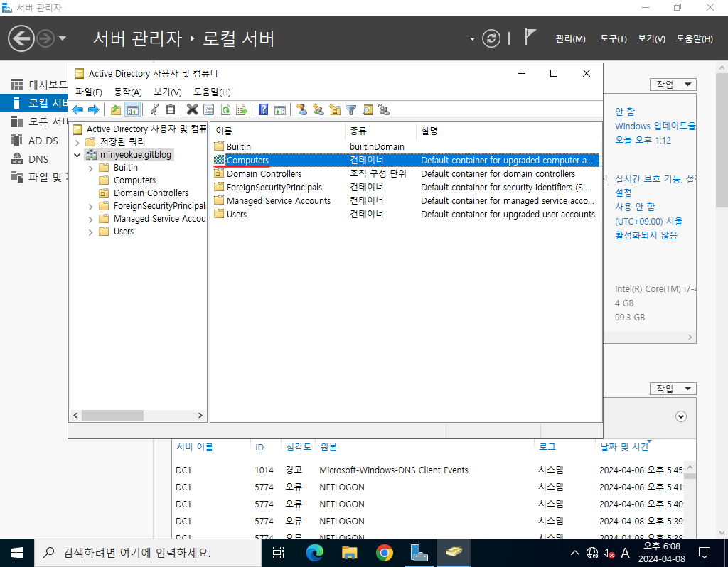Open the 도구(T) menu in Server Manager
The height and width of the screenshot is (567, 728).
(x=614, y=38)
